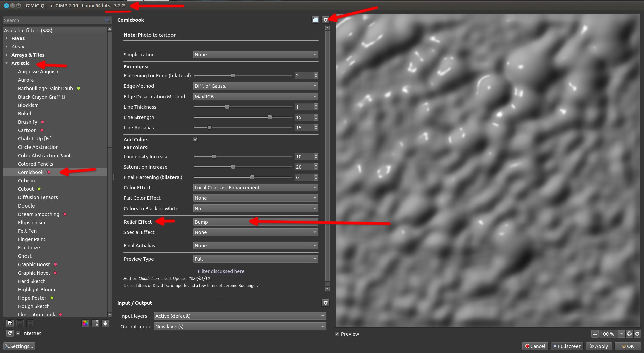This screenshot has width=644, height=353.
Task: Select the Cubism filter in the list
Action: click(x=27, y=181)
